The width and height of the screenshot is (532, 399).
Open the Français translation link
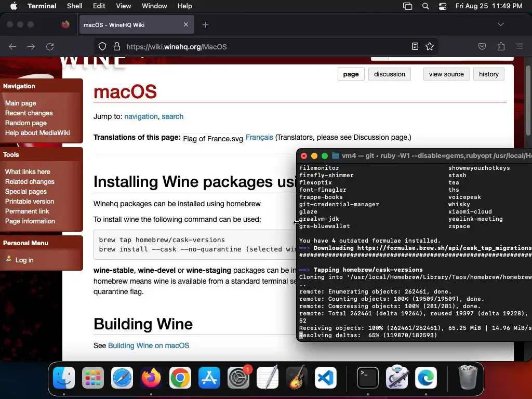(259, 137)
